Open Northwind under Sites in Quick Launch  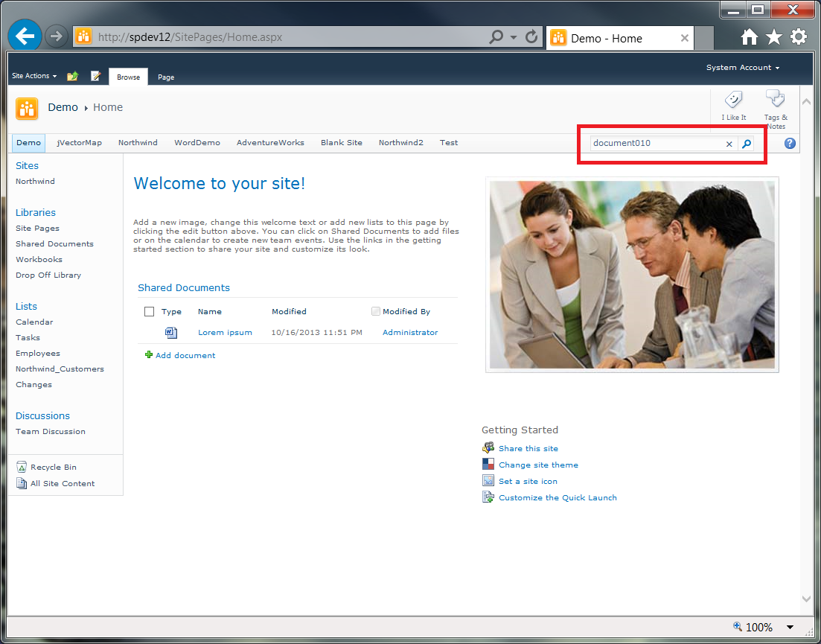coord(35,182)
